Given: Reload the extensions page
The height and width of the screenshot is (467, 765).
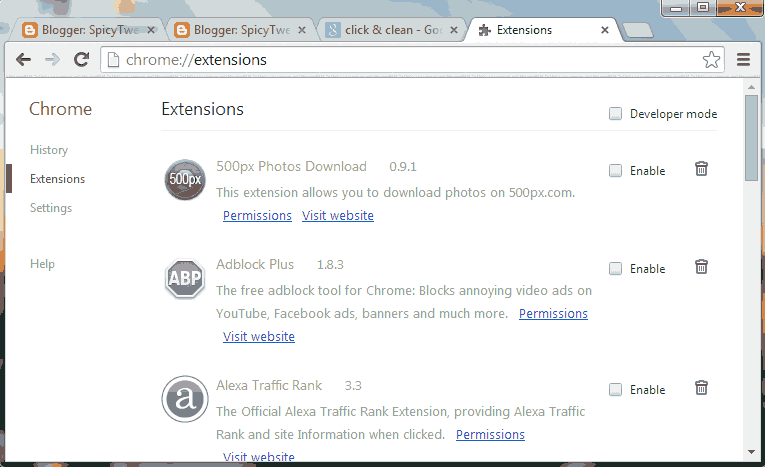Looking at the screenshot, I should click(x=81, y=60).
